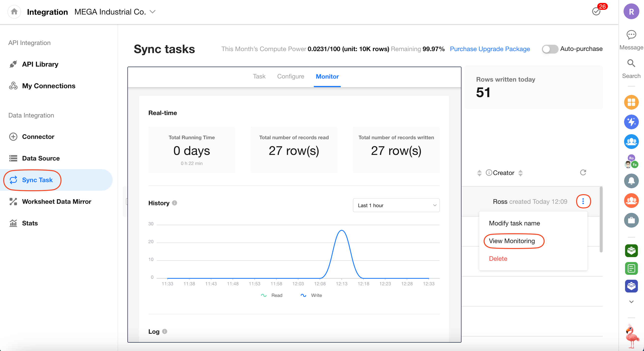Viewport: 644px width, 351px height.
Task: Open the Last 1 hour dropdown
Action: [x=396, y=205]
